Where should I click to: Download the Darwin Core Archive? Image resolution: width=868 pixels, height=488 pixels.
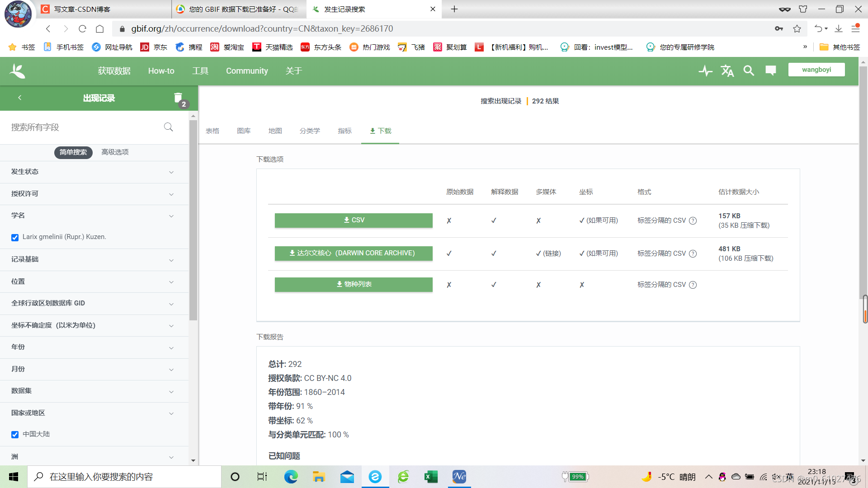pos(353,253)
